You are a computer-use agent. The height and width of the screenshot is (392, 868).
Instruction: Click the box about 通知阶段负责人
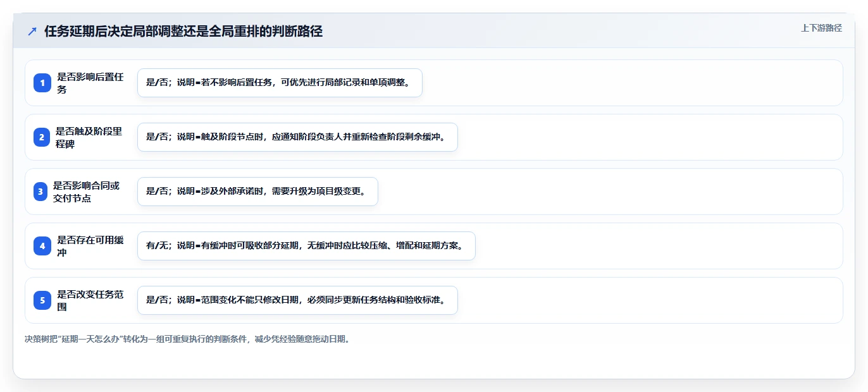[x=297, y=137]
